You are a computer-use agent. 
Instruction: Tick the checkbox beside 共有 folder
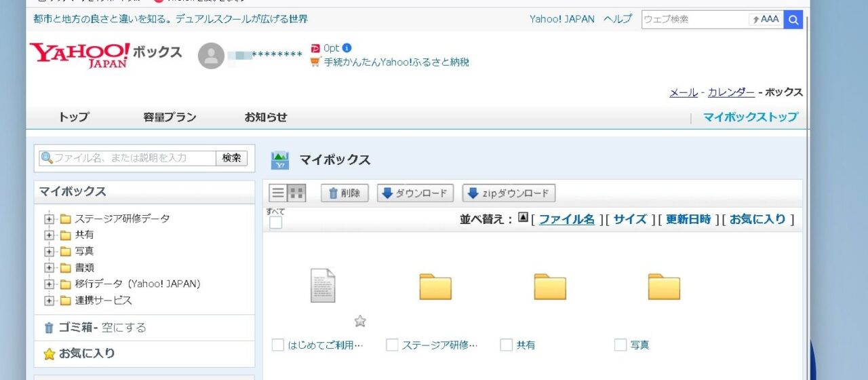(506, 345)
